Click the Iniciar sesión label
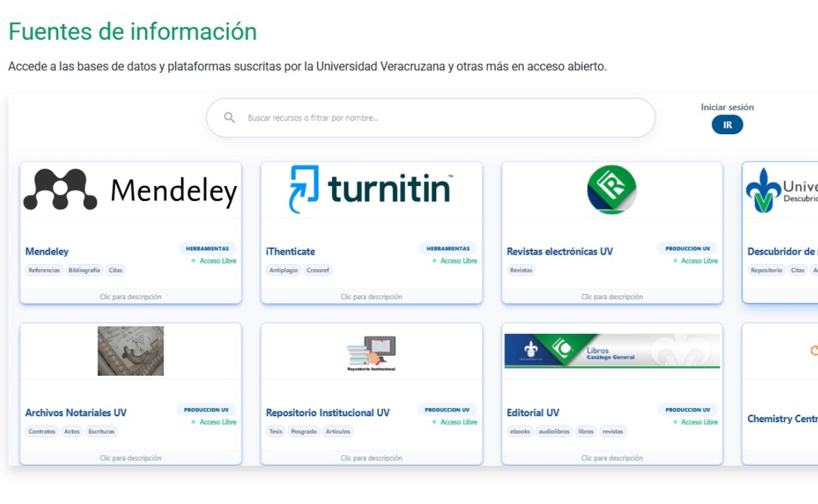The image size is (818, 504). pyautogui.click(x=727, y=107)
